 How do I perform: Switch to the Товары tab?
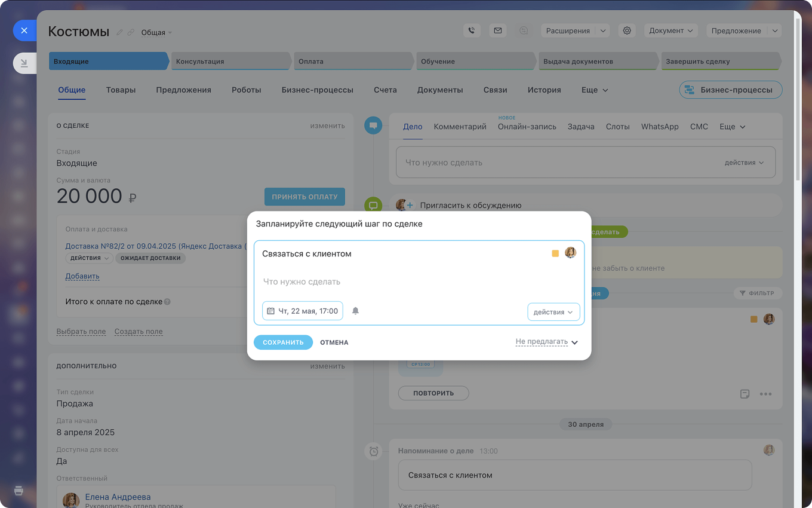tap(121, 90)
